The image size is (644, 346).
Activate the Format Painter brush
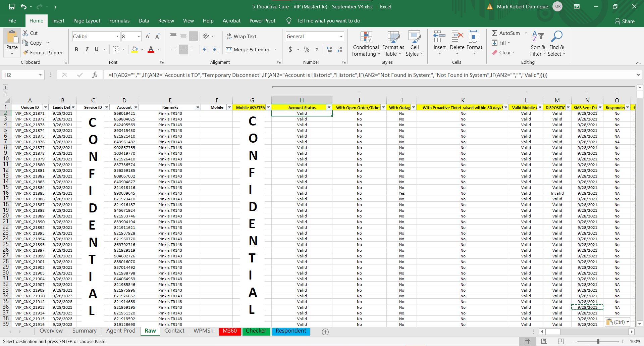(x=25, y=52)
